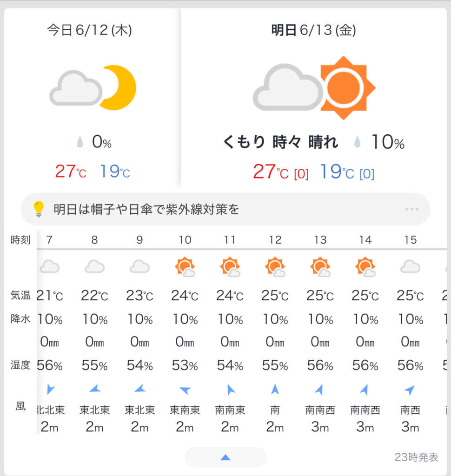Select the 明日 6/13 (金) forecast tab
The width and height of the screenshot is (451, 476).
point(314,30)
